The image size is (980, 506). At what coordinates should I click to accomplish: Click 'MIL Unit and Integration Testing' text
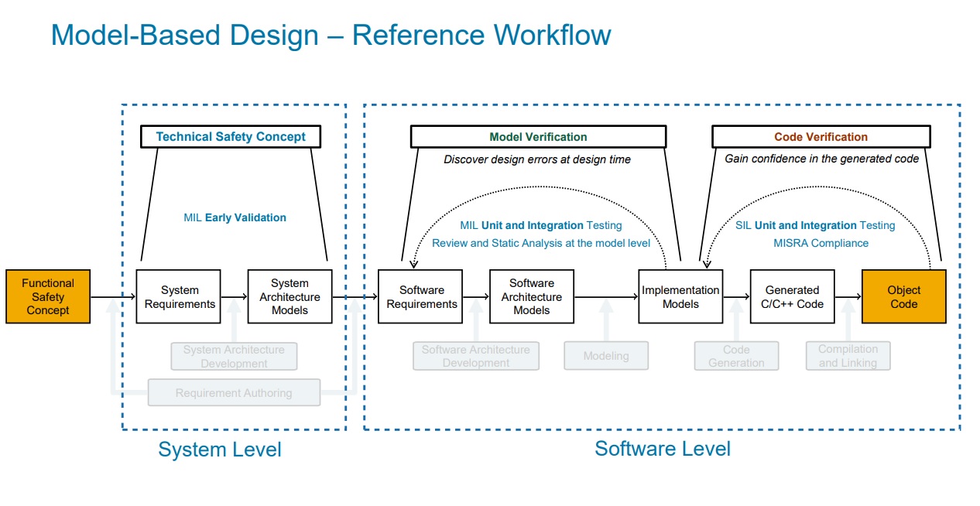click(541, 225)
